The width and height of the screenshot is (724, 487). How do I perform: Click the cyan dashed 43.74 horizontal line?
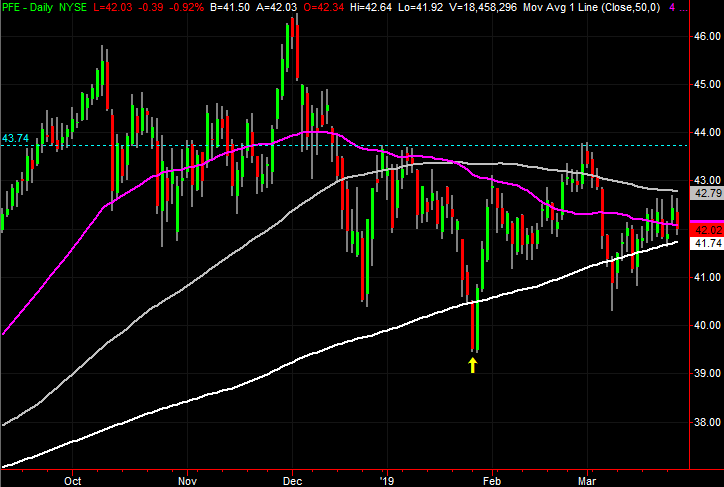pos(344,145)
